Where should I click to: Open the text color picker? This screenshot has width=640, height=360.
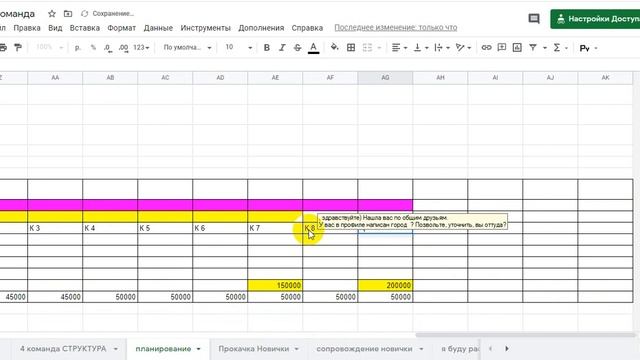313,48
